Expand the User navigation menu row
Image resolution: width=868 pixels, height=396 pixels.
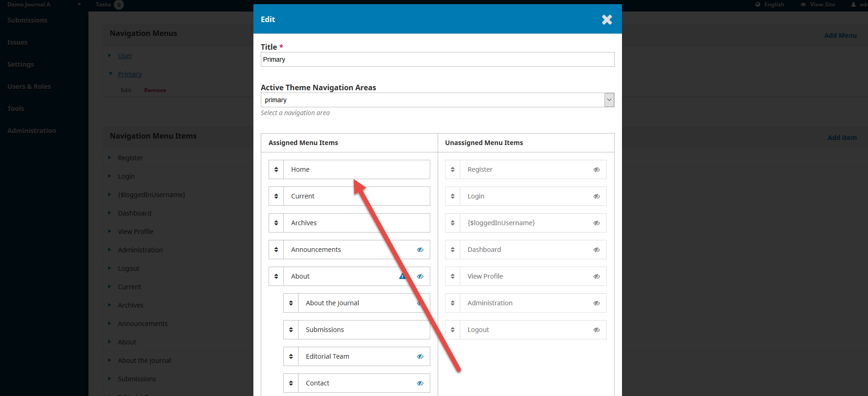110,55
